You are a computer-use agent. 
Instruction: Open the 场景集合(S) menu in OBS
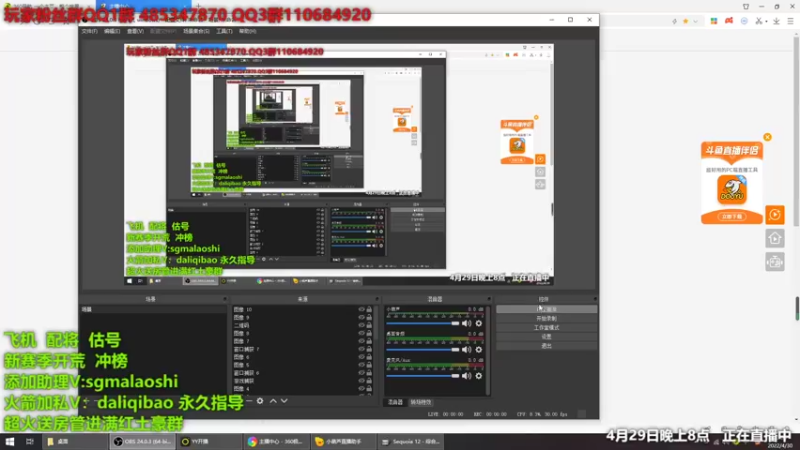(196, 31)
